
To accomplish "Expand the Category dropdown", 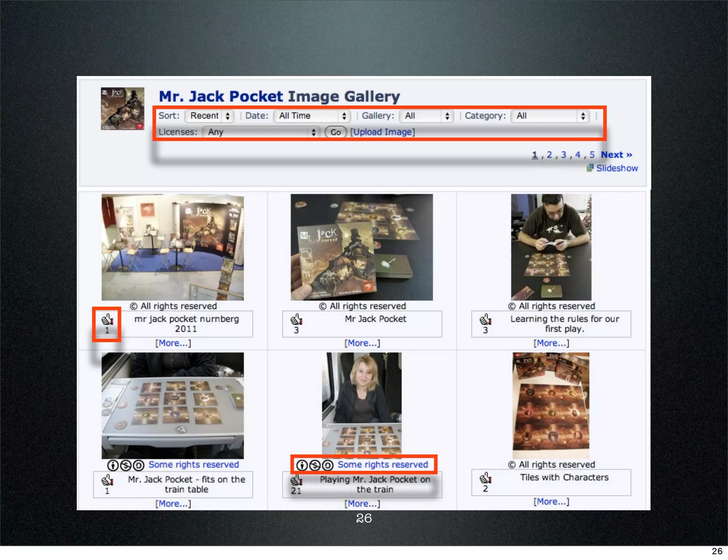I will click(x=550, y=116).
